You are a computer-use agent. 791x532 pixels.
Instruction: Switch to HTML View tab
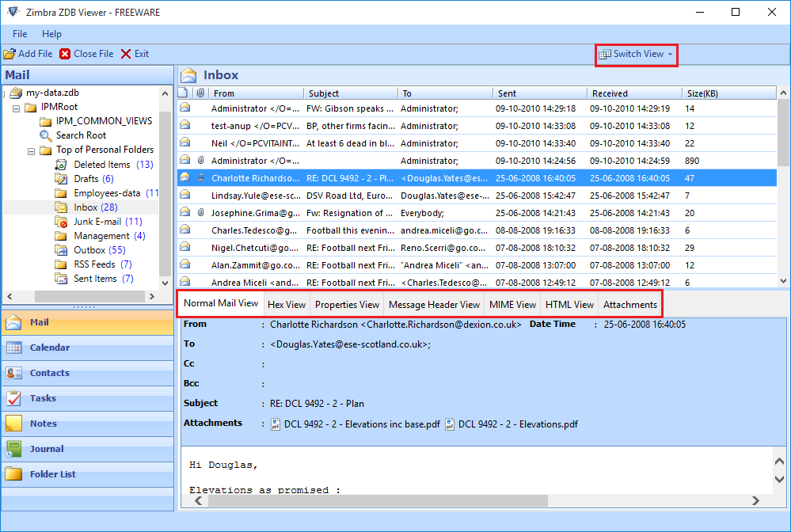click(x=569, y=305)
